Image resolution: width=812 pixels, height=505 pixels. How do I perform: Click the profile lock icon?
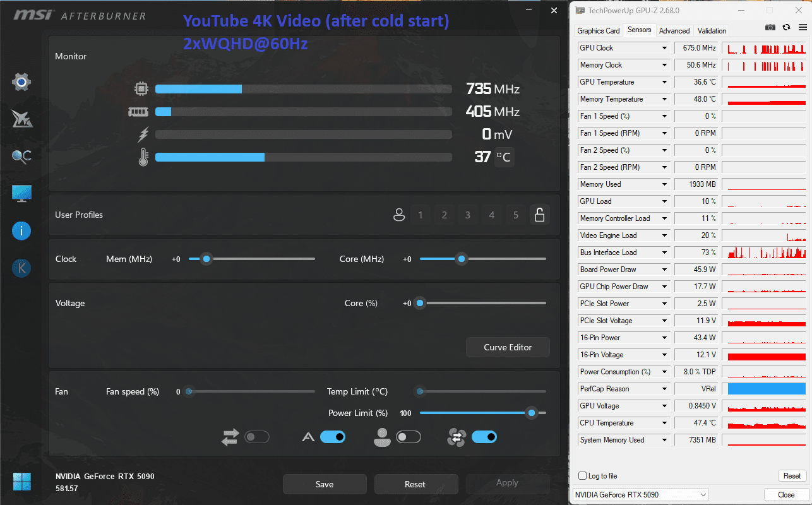[539, 215]
